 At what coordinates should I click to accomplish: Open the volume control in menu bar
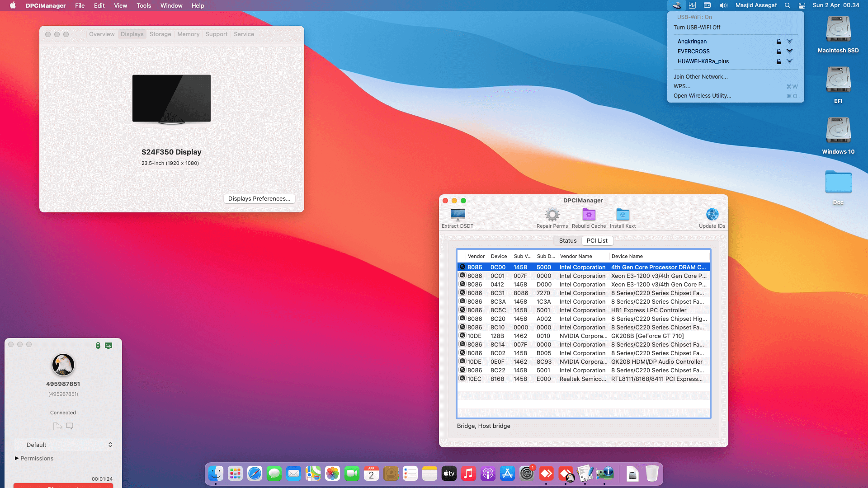(723, 5)
